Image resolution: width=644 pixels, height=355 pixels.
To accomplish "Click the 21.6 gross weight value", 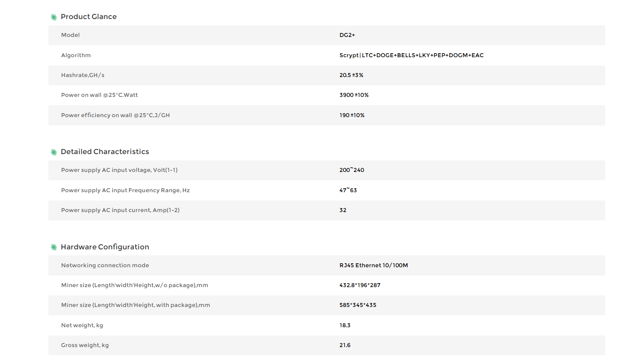I will 345,345.
